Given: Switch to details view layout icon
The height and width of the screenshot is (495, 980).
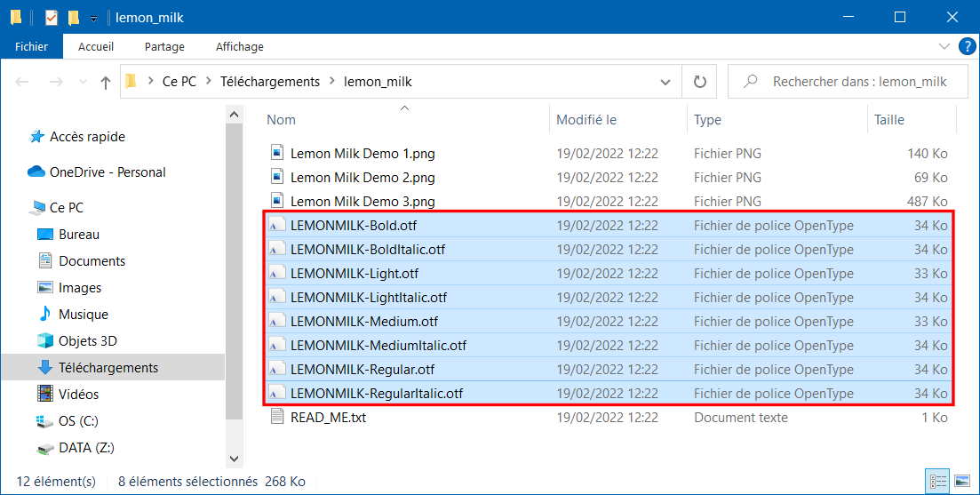Looking at the screenshot, I should [x=937, y=481].
